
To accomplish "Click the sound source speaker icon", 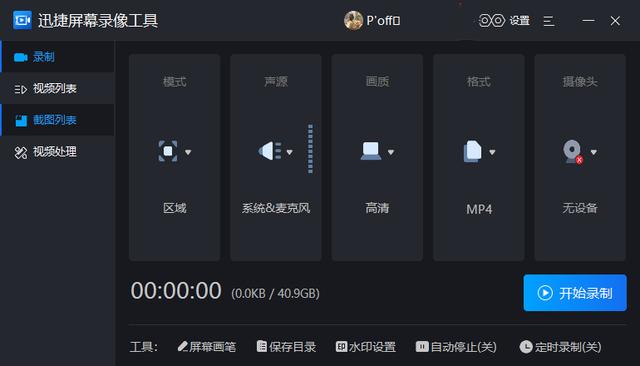I will coord(270,151).
